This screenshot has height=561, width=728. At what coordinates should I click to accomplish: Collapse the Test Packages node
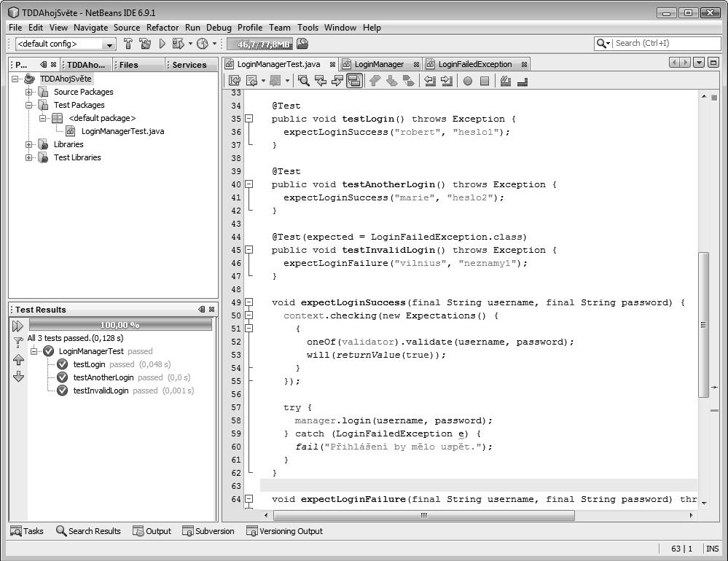[x=29, y=105]
